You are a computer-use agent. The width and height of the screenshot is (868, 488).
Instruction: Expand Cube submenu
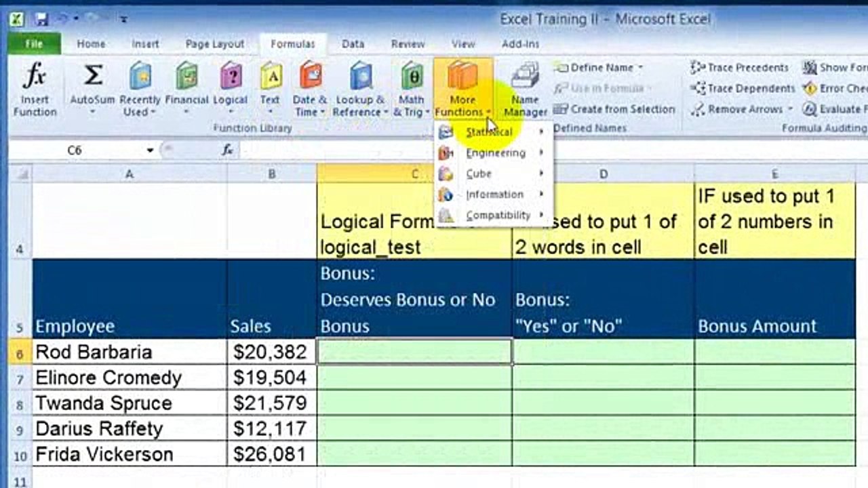coord(493,174)
